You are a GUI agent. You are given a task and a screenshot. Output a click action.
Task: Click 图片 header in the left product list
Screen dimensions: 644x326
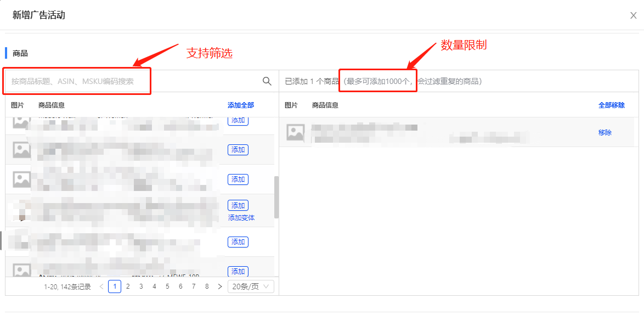[18, 105]
